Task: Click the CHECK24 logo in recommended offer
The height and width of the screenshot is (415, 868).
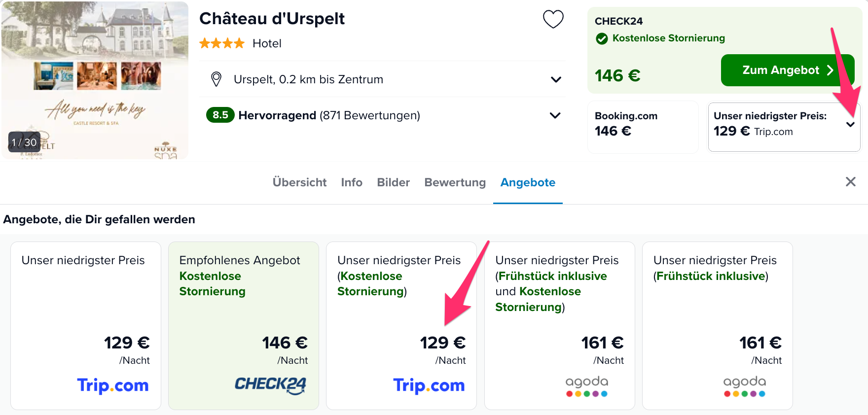Action: [270, 385]
